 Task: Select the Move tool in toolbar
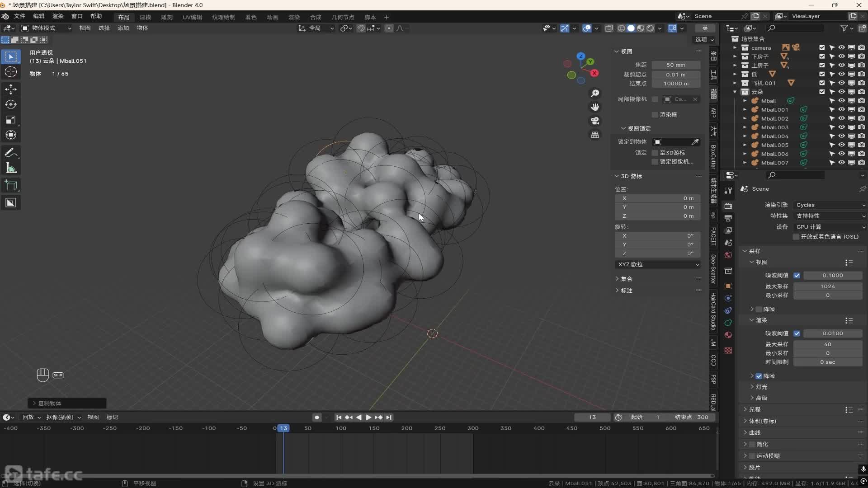[11, 89]
